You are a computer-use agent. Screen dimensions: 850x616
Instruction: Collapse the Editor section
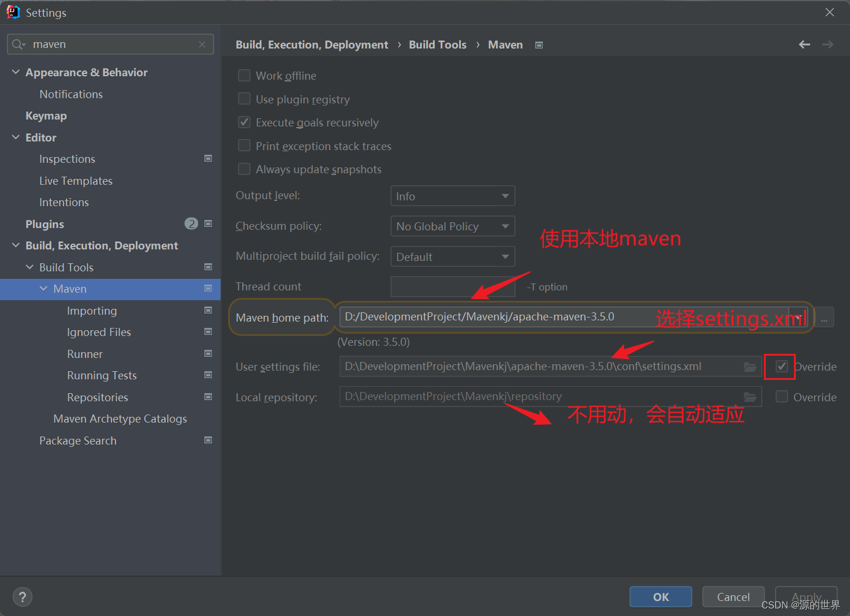point(16,137)
